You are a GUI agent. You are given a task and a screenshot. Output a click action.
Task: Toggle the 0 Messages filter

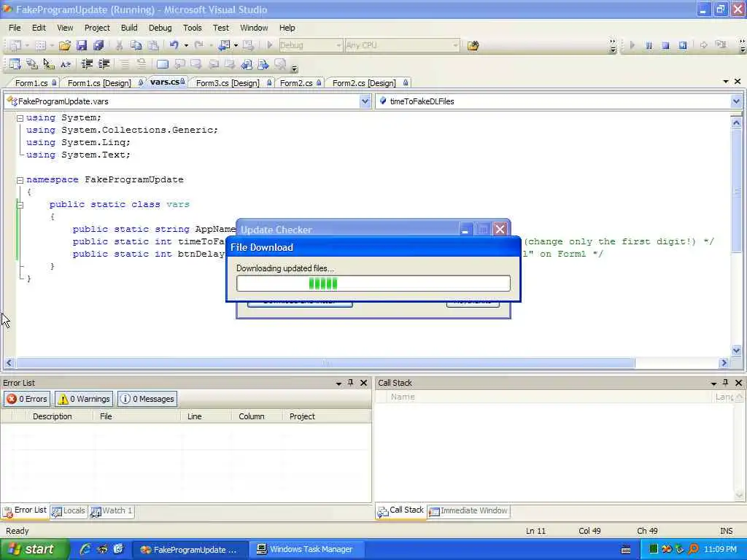tap(147, 399)
